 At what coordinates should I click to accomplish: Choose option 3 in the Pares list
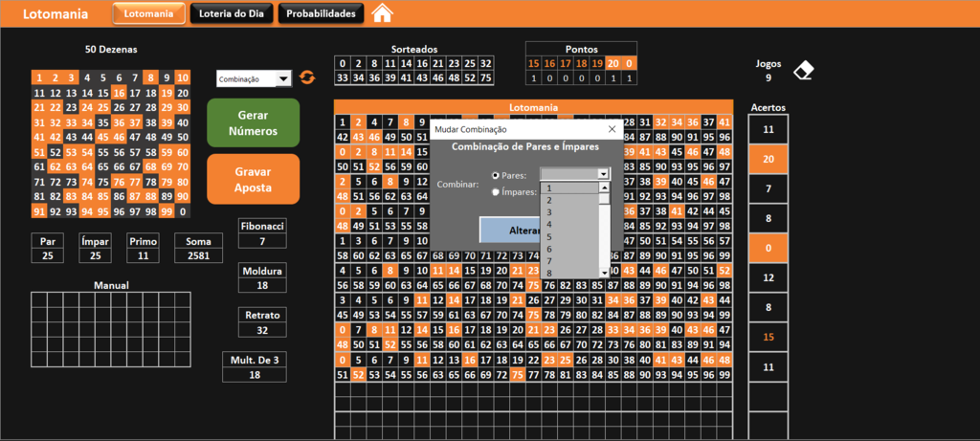coord(569,211)
